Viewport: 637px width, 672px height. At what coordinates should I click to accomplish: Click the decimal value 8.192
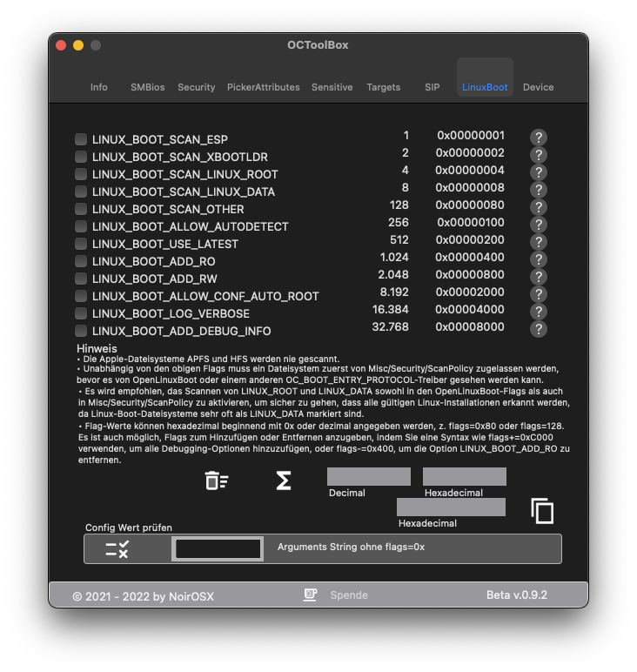tap(394, 292)
